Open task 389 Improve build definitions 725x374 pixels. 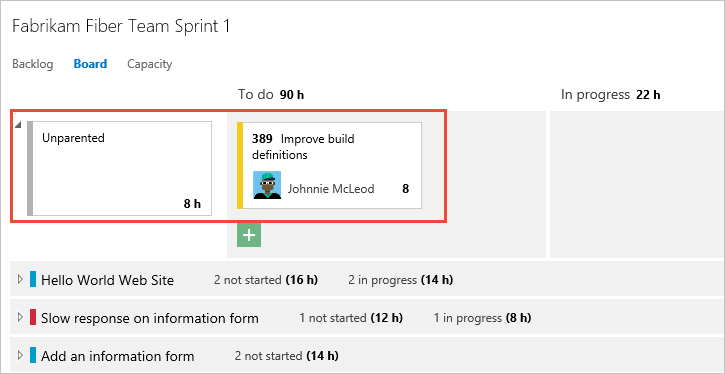[x=303, y=147]
